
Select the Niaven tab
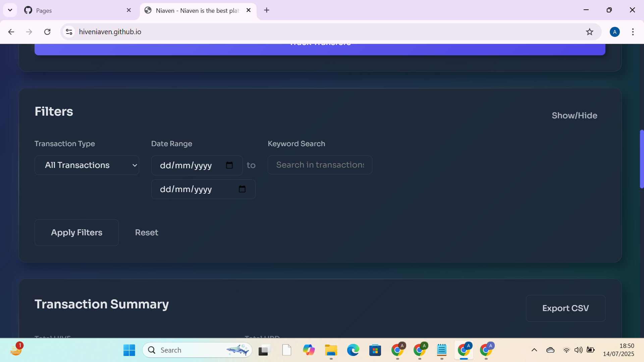pos(198,10)
